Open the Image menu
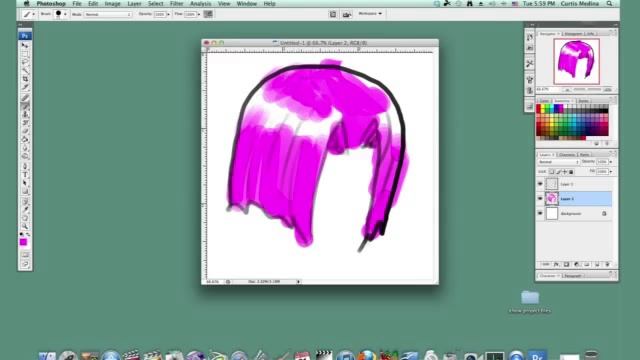The width and height of the screenshot is (640, 360). pos(112,4)
